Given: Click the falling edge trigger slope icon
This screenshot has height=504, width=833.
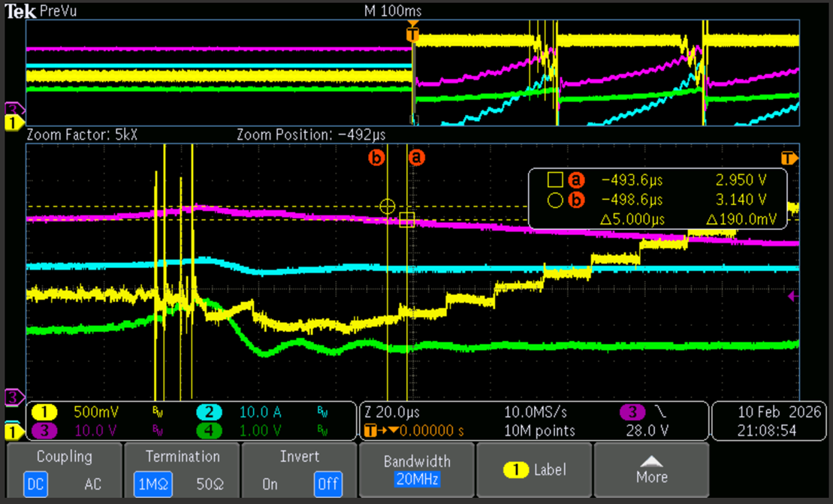Looking at the screenshot, I should [x=659, y=412].
